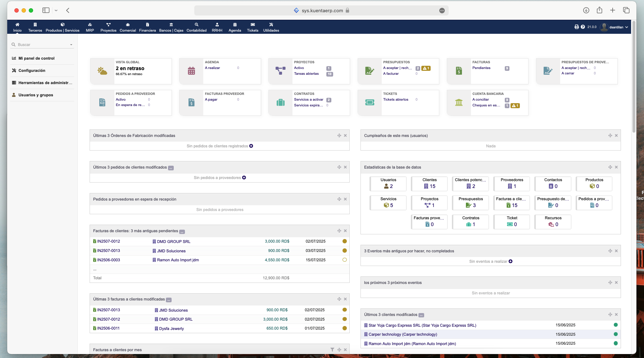Open the help question mark icon
The height and width of the screenshot is (358, 644).
pyautogui.click(x=582, y=27)
